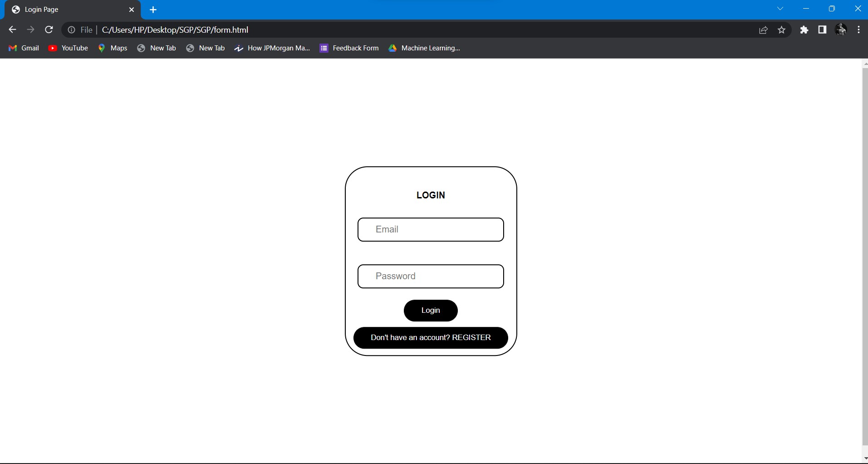The height and width of the screenshot is (464, 868).
Task: Open the Maps bookmark
Action: (113, 48)
